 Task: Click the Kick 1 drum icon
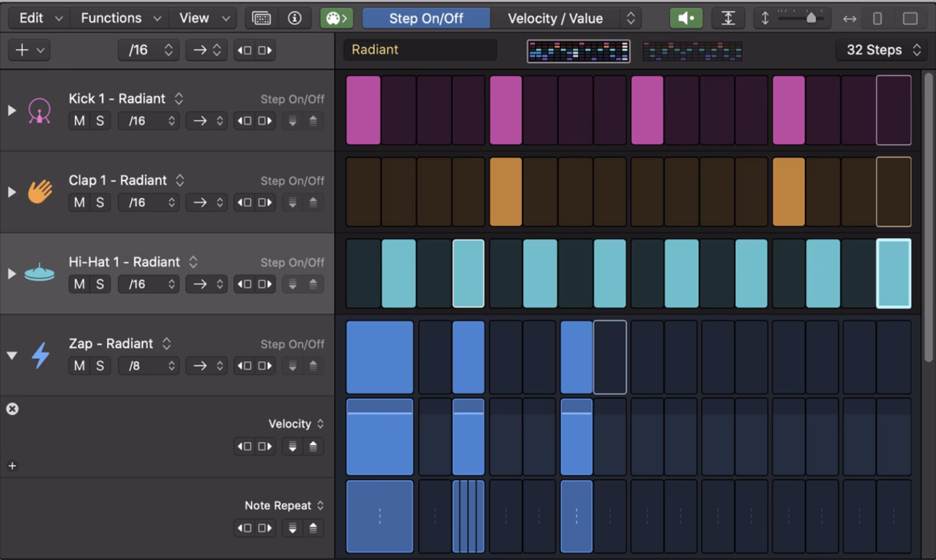coord(39,112)
